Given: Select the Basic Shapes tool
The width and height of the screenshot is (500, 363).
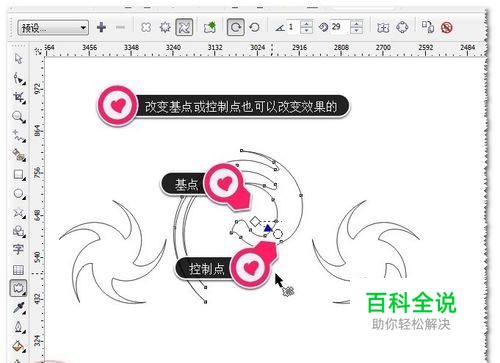Looking at the screenshot, I should tap(19, 231).
